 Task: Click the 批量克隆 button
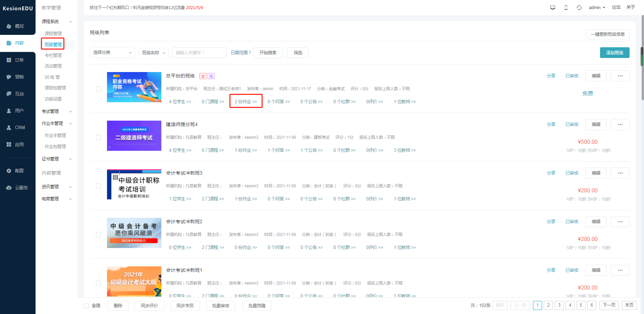tap(257, 306)
